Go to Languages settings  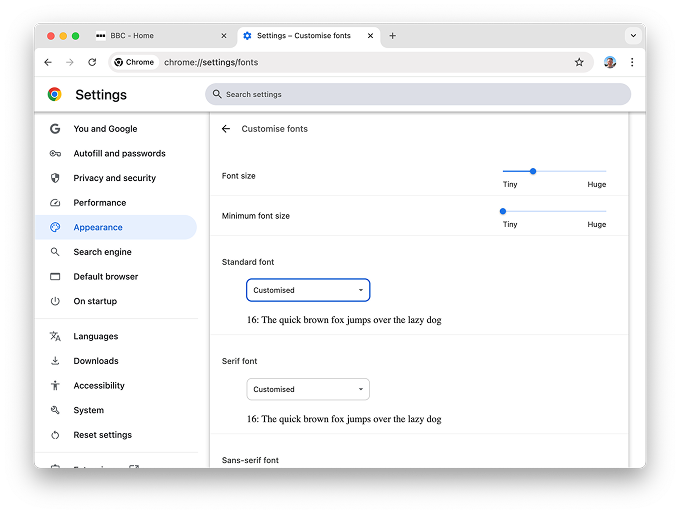point(116,336)
